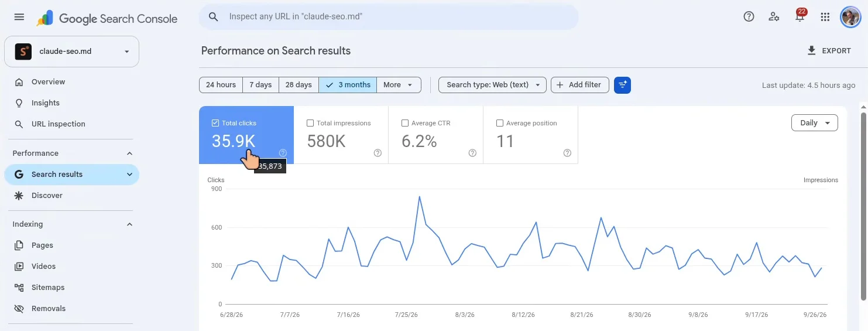Open URL inspection in sidebar
Image resolution: width=868 pixels, height=331 pixels.
click(x=71, y=124)
